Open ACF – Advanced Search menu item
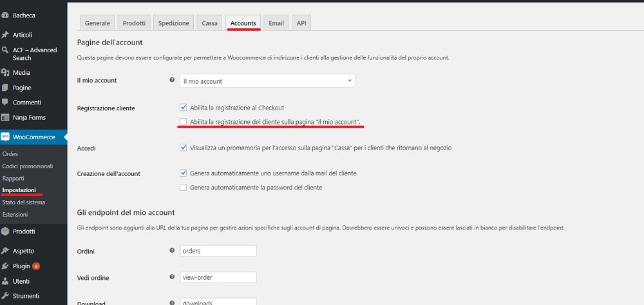The height and width of the screenshot is (305, 644). [33, 54]
